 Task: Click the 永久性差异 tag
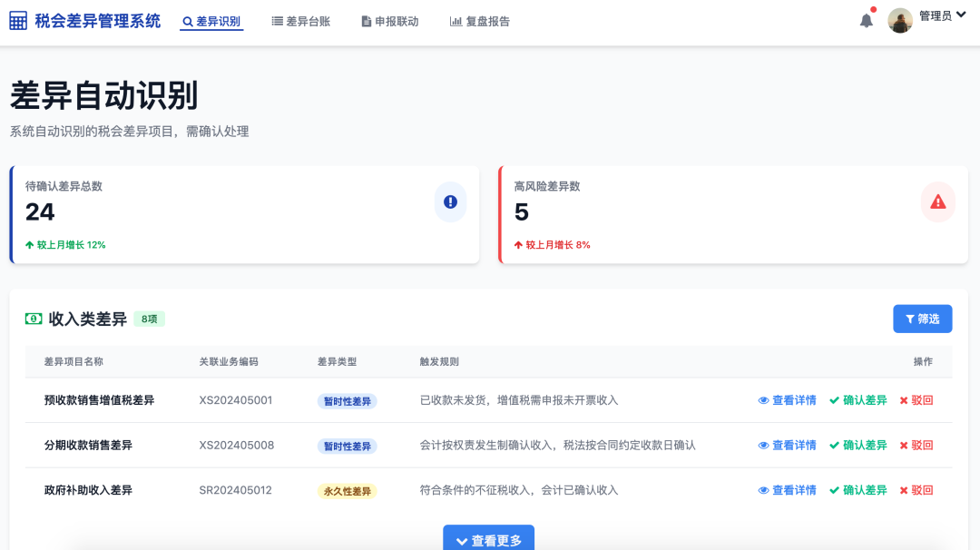point(347,491)
